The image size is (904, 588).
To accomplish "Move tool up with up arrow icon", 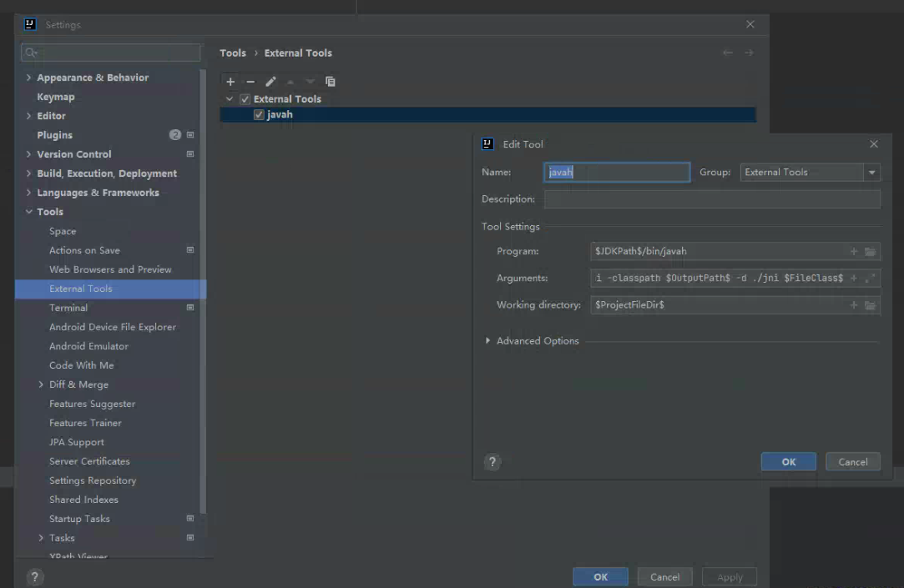I will click(x=290, y=82).
